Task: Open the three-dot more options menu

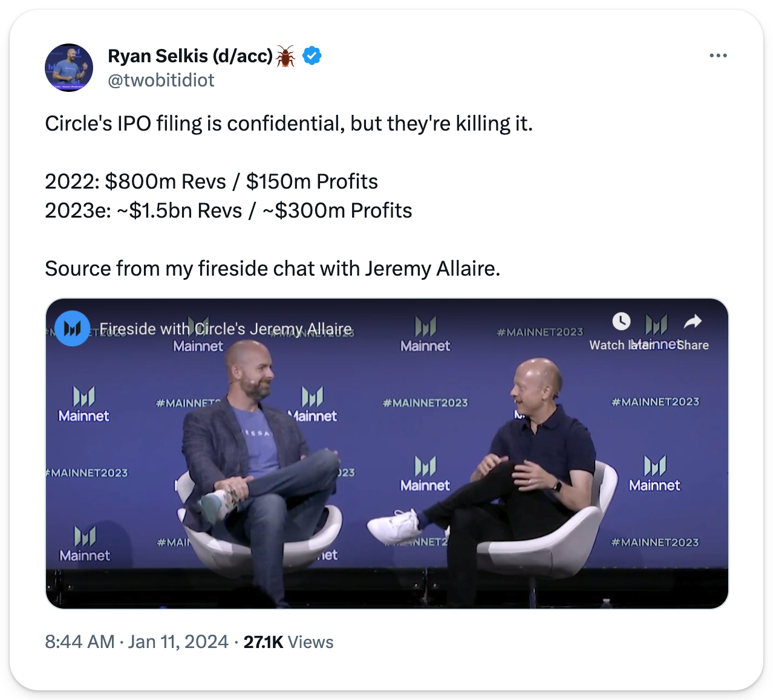Action: [x=718, y=56]
